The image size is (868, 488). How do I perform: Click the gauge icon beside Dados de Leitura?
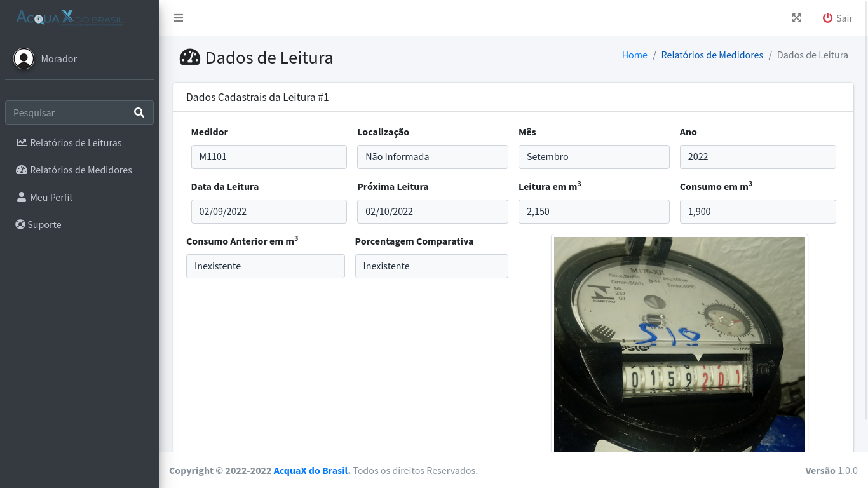click(x=189, y=57)
